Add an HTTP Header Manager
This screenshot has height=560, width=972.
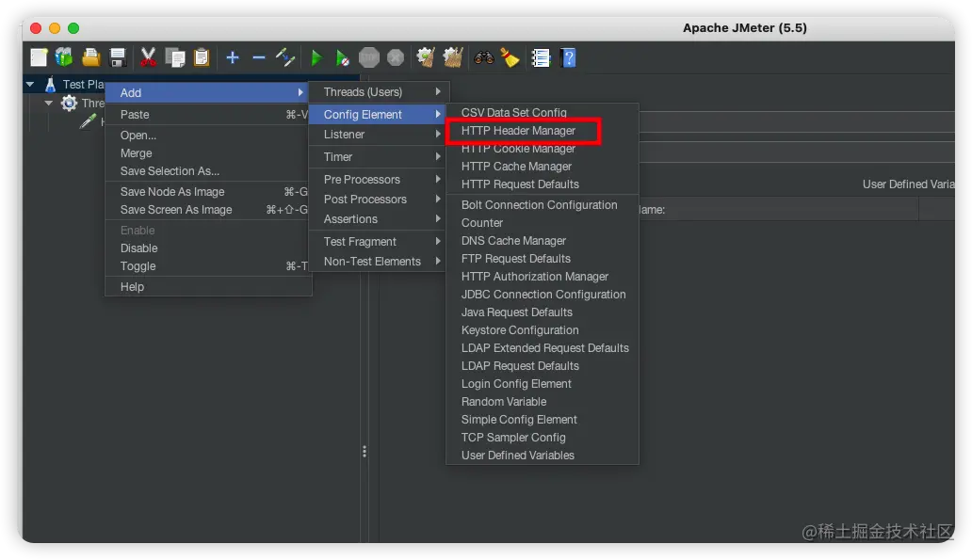(x=542, y=131)
